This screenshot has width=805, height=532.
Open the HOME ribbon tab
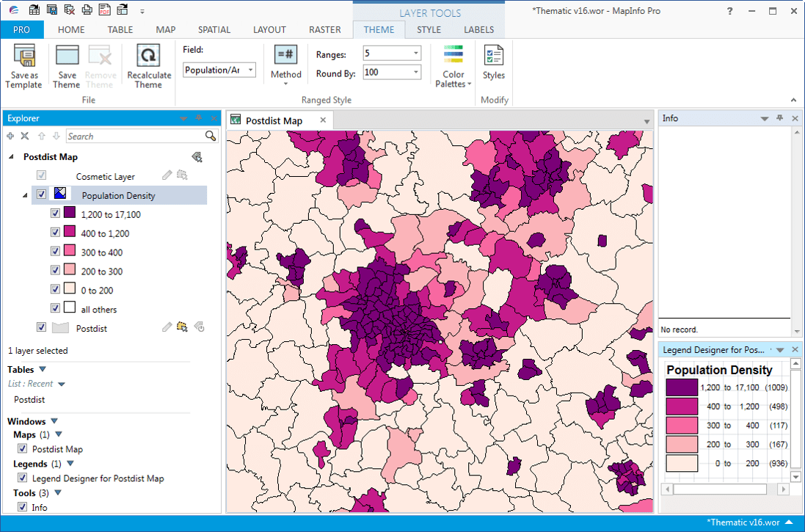[71, 30]
